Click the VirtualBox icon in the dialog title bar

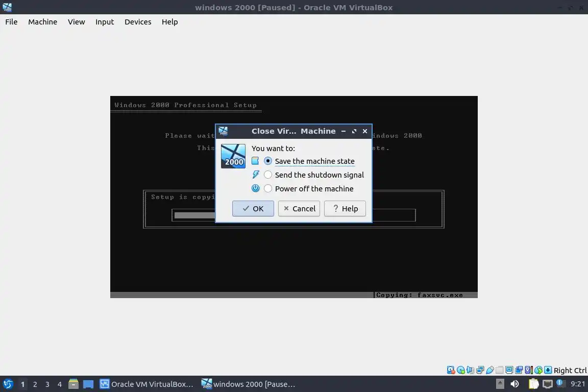pos(223,131)
